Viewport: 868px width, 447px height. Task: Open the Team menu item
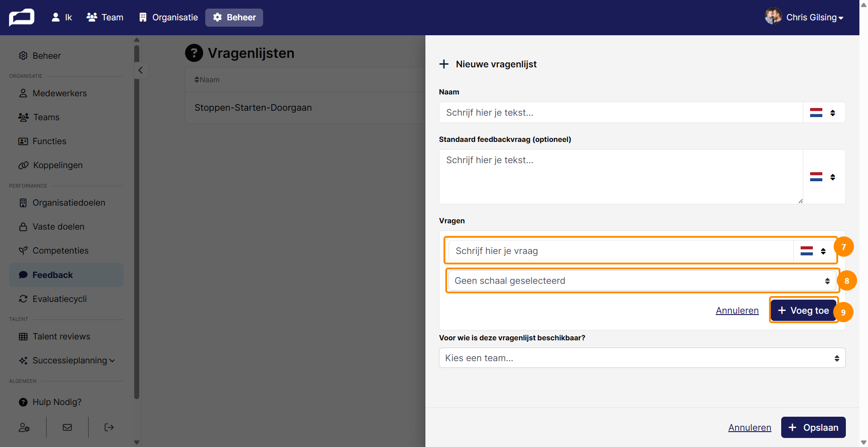point(105,18)
